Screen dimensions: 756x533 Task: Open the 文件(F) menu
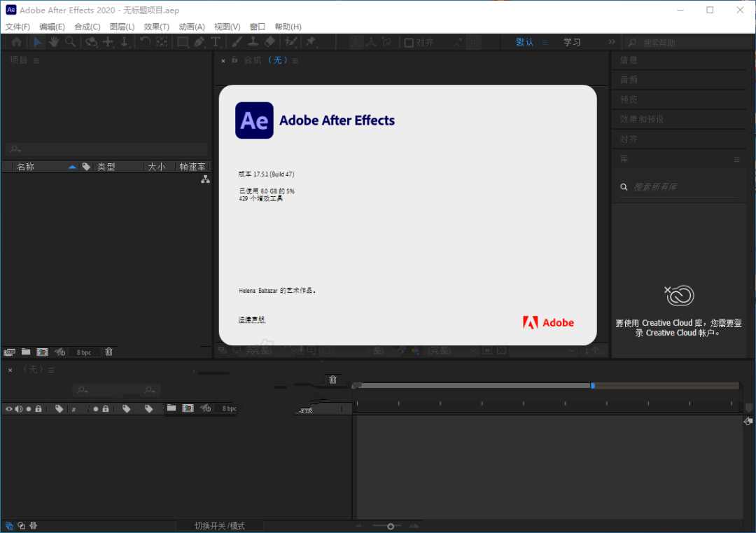click(17, 27)
